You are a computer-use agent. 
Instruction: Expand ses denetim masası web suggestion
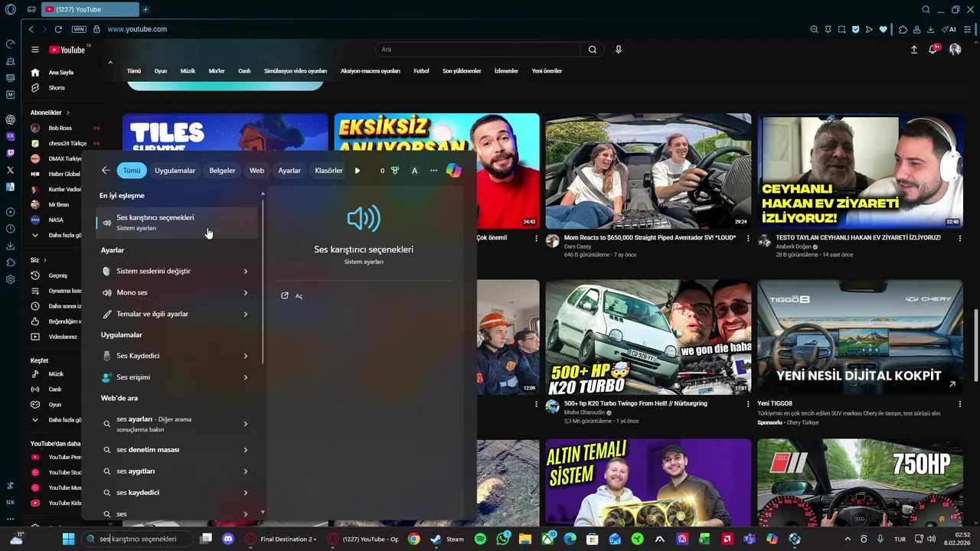[246, 450]
